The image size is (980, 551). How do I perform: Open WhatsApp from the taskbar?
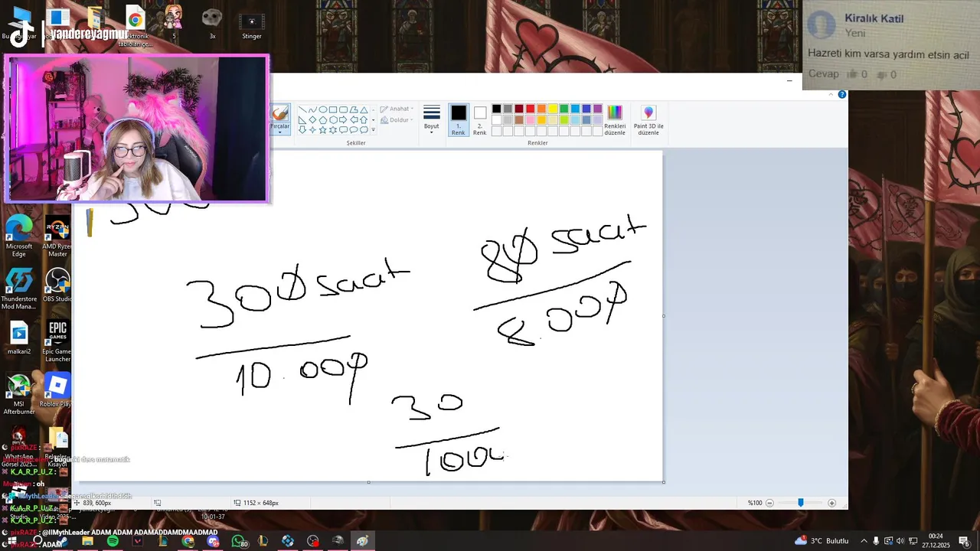(238, 541)
